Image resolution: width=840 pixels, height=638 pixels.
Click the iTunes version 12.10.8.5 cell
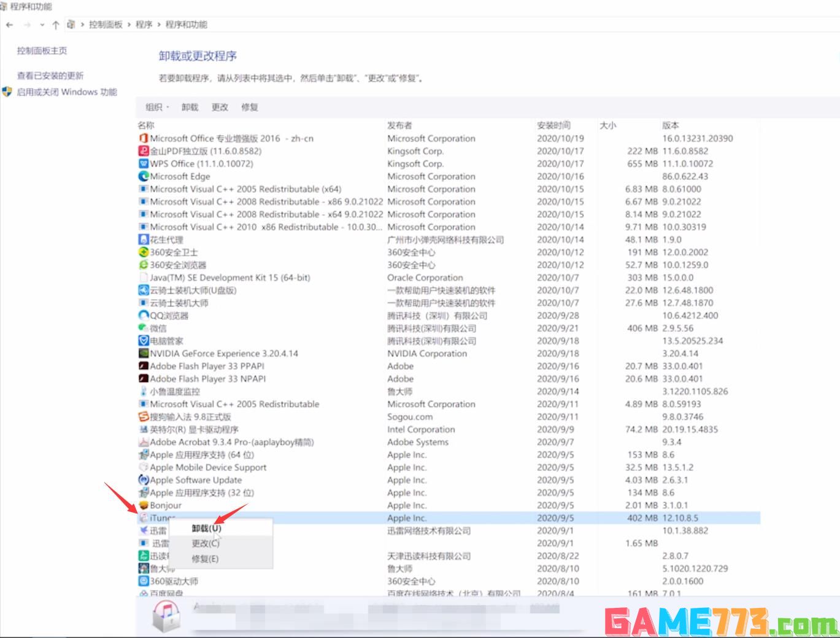680,518
